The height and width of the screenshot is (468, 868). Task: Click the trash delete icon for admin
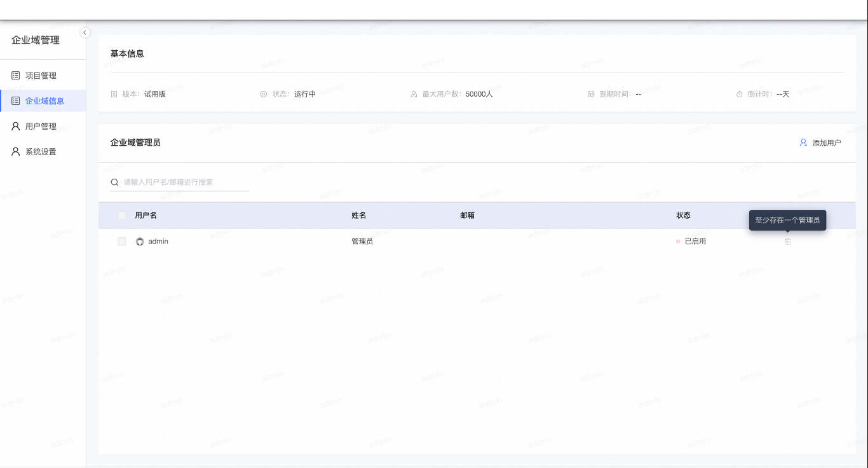tap(788, 242)
